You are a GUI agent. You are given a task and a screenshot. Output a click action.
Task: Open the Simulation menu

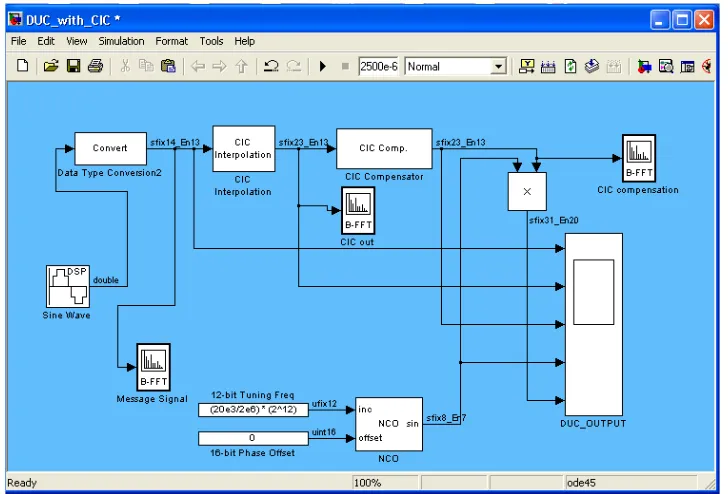coord(121,41)
